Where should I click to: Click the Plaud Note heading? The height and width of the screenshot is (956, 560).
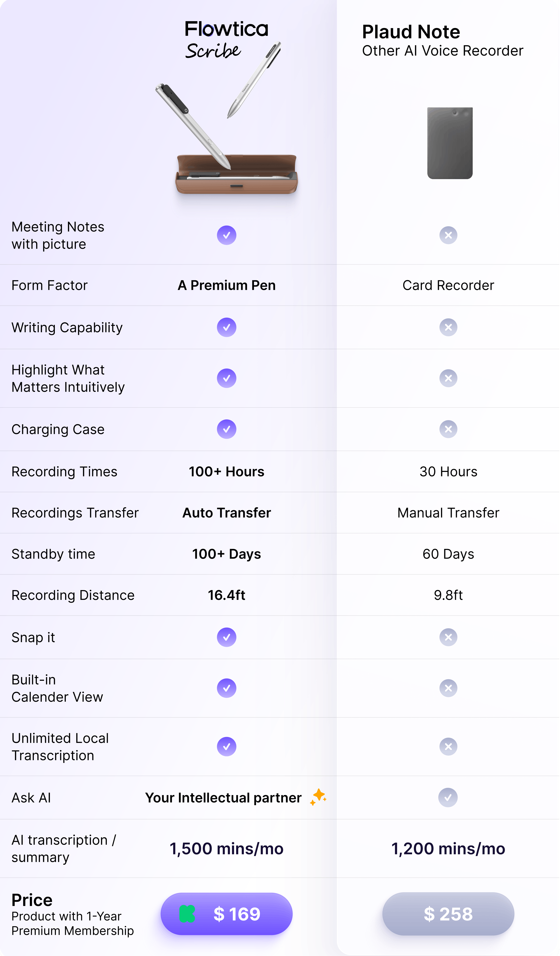point(411,32)
